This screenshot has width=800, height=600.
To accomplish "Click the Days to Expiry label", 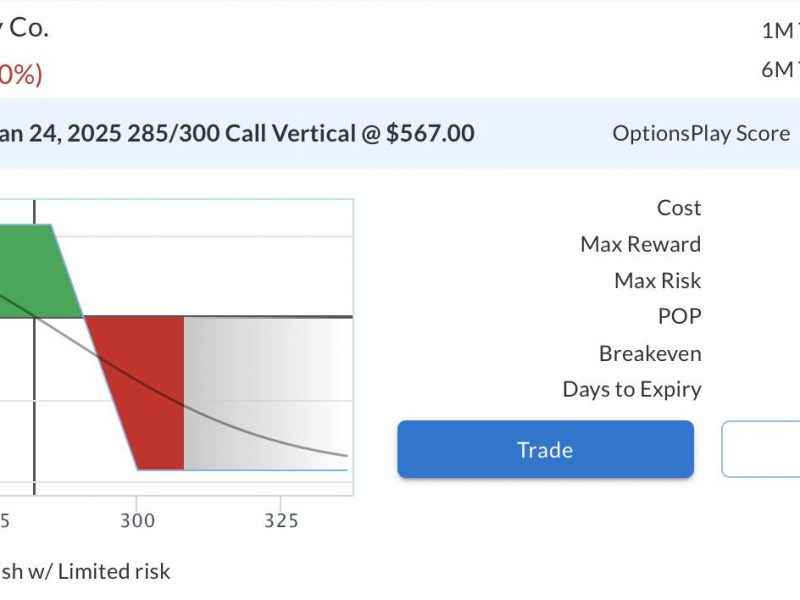I will pos(632,389).
